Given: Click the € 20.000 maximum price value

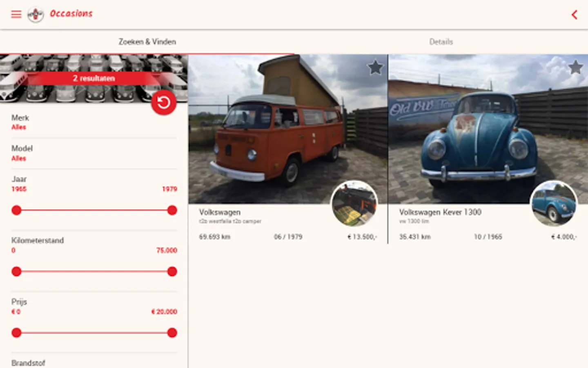Looking at the screenshot, I should coord(164,312).
